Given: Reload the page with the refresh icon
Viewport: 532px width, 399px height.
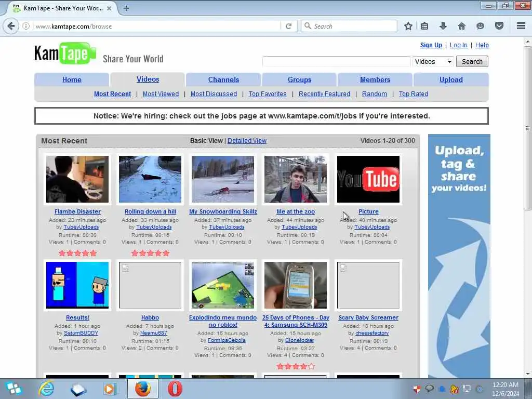Looking at the screenshot, I should click(x=289, y=26).
